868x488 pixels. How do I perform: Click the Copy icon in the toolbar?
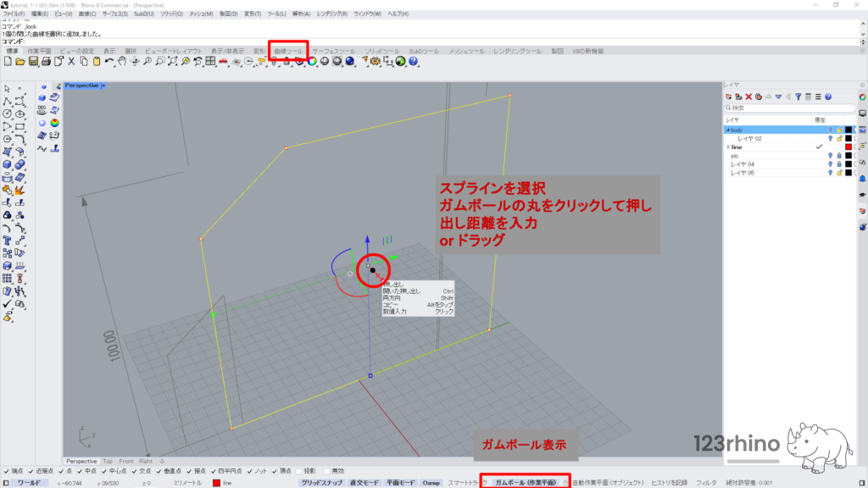click(84, 61)
